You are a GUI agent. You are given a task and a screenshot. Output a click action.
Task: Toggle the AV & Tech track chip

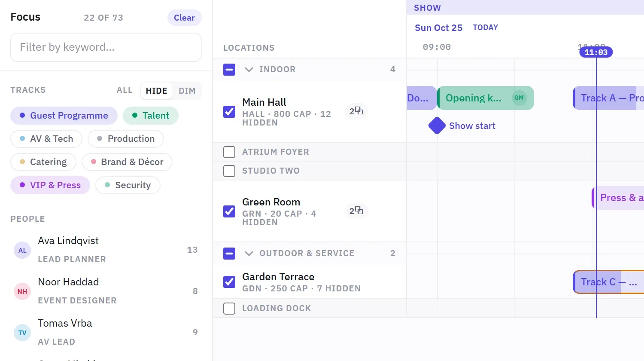point(46,139)
